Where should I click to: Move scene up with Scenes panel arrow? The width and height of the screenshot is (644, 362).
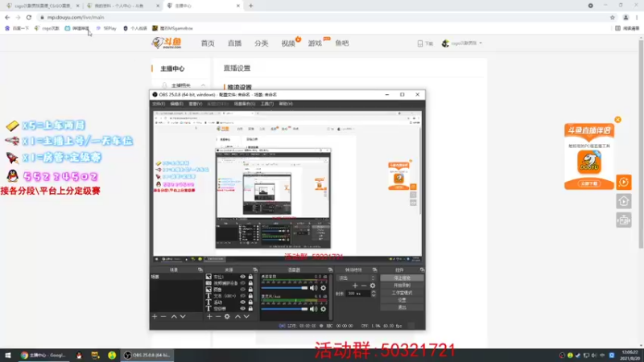[x=174, y=316]
